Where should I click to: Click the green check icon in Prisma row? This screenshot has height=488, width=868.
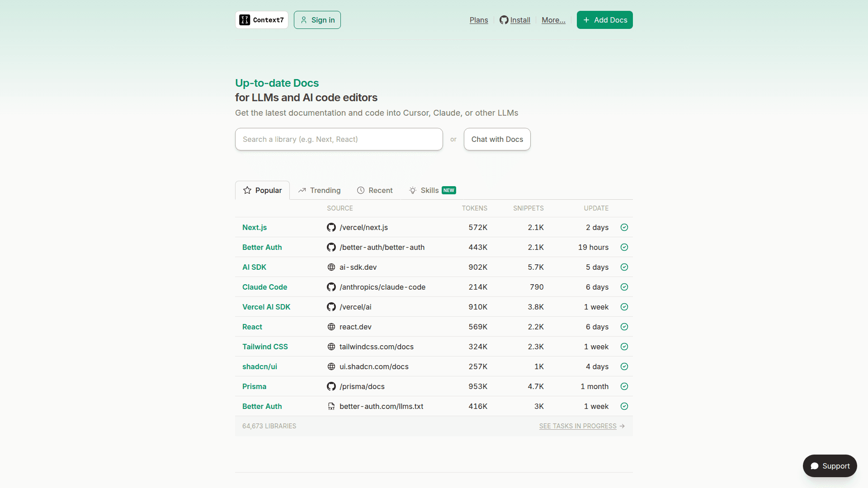pos(624,386)
